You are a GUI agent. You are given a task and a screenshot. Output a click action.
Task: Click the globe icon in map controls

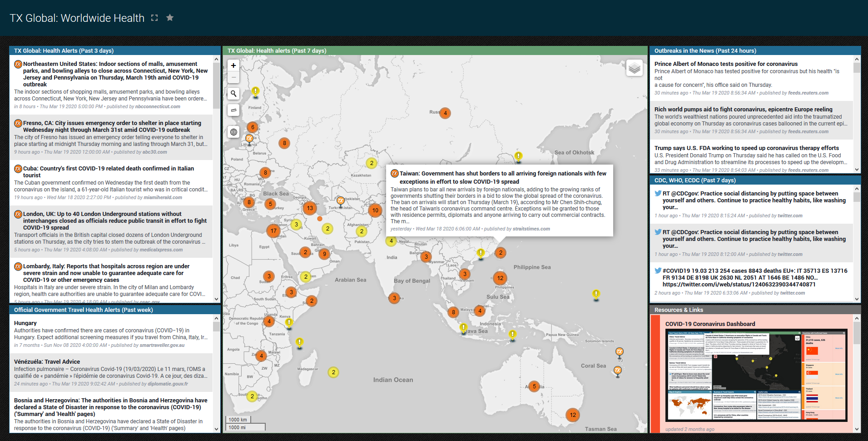click(x=233, y=132)
